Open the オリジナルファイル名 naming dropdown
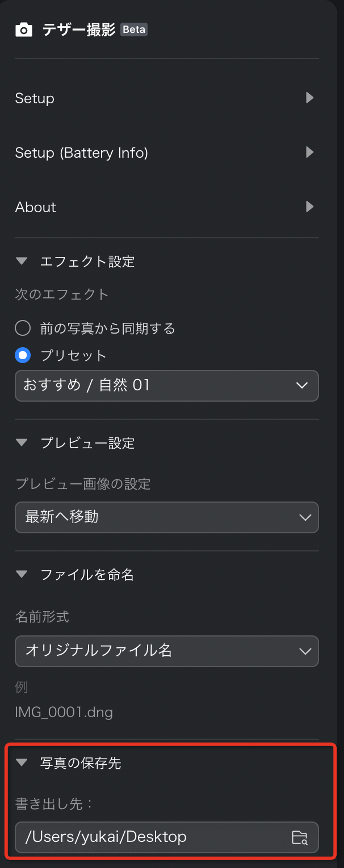 (167, 651)
